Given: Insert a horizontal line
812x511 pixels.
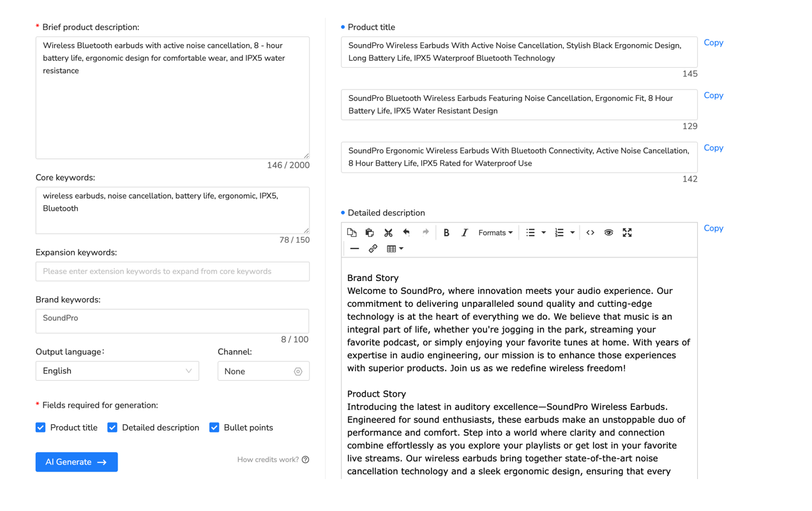Looking at the screenshot, I should pos(354,248).
